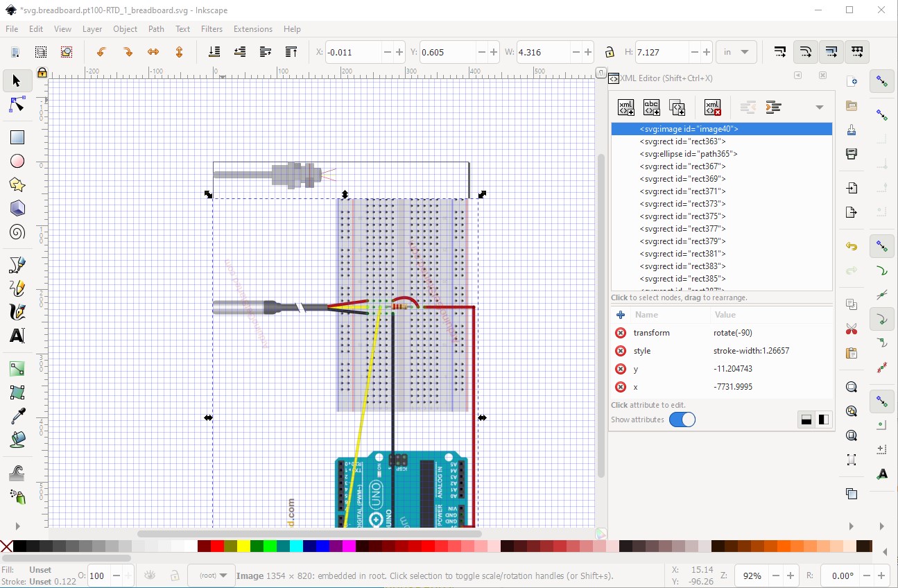The height and width of the screenshot is (588, 898).
Task: Expand toolbox overflow arrow at left
Action: (x=18, y=526)
